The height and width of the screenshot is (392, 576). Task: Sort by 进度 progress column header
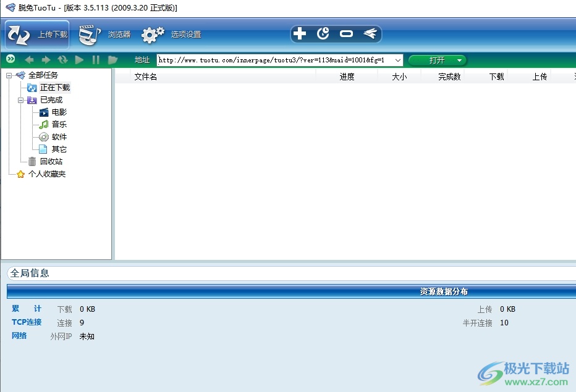coord(347,77)
